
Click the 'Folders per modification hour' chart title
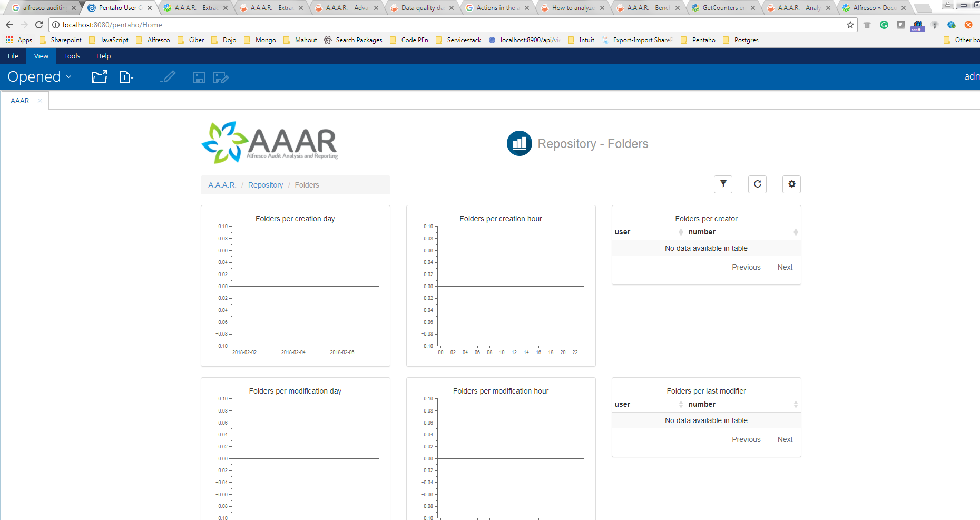pos(501,391)
